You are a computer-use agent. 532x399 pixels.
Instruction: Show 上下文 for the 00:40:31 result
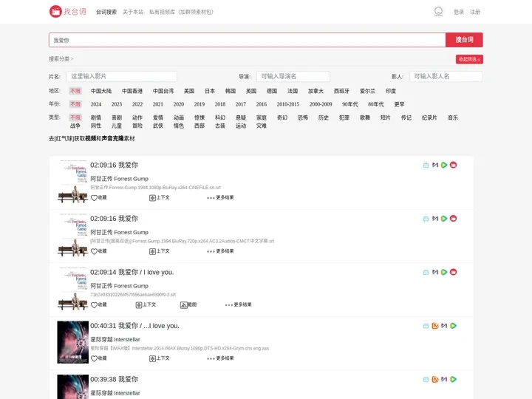tap(160, 358)
